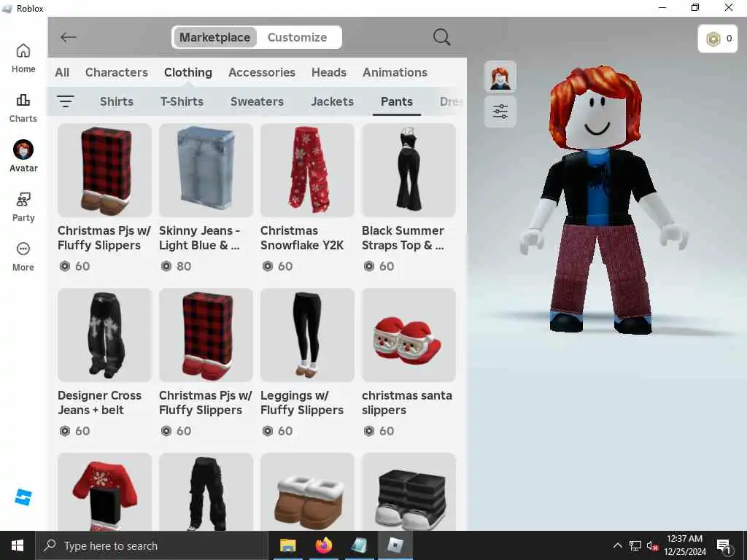Open the muted volume tray icon
The height and width of the screenshot is (560, 747).
652,545
